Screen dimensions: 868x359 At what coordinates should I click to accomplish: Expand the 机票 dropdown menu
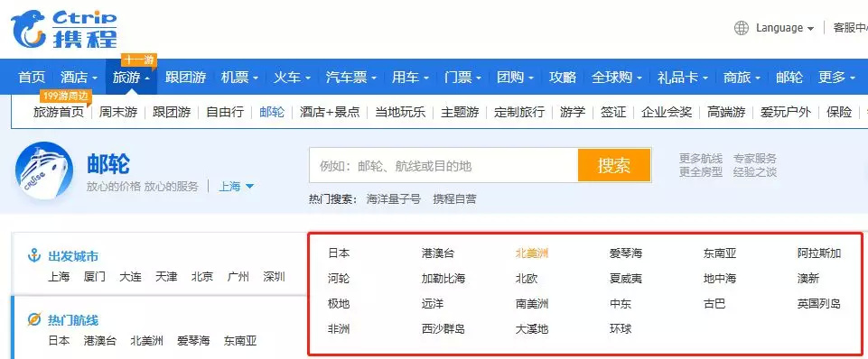[x=239, y=77]
